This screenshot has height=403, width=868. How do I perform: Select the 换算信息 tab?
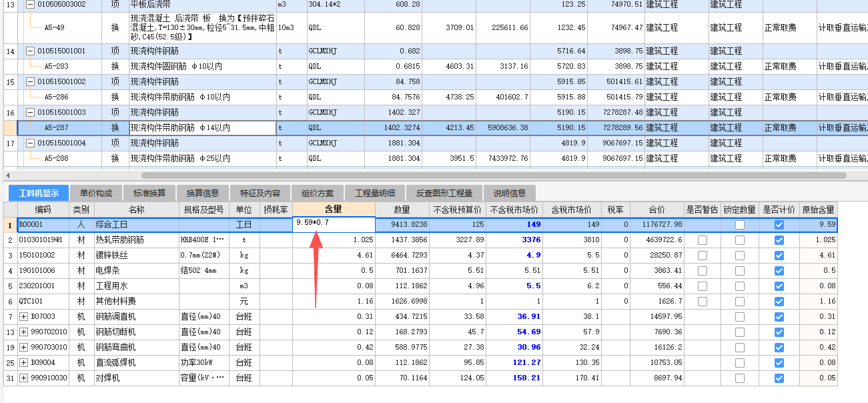pos(203,193)
